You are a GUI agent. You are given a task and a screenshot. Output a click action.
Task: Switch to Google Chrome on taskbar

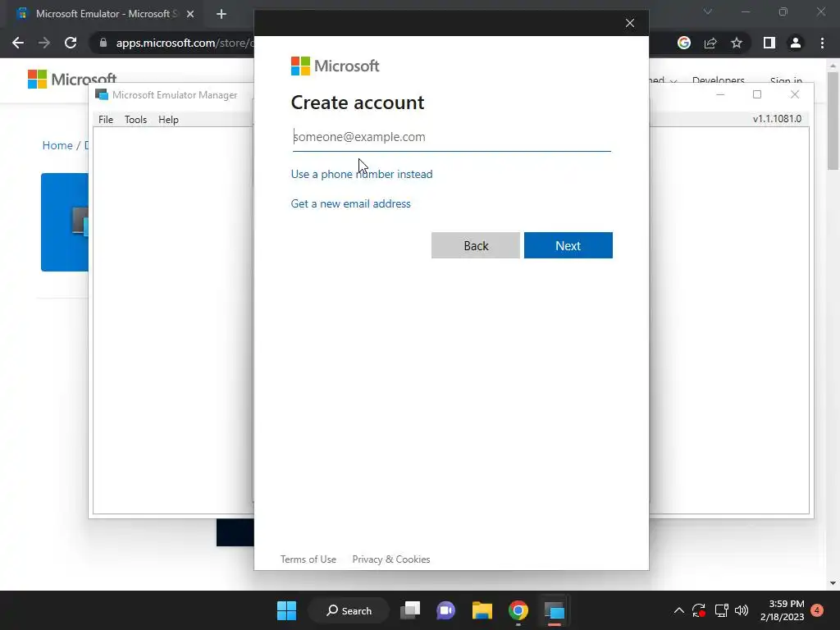518,610
